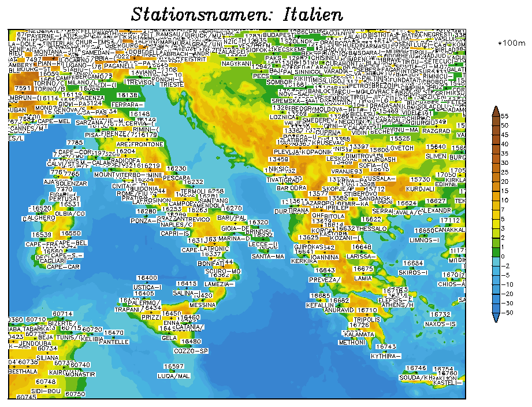Image resolution: width=532 pixels, height=407 pixels.
Task: Click the brown top arrow of the color bar
Action: point(496,111)
